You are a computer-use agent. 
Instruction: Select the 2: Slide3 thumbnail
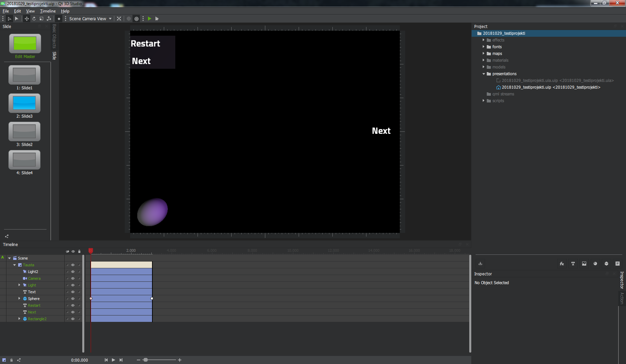pos(24,103)
